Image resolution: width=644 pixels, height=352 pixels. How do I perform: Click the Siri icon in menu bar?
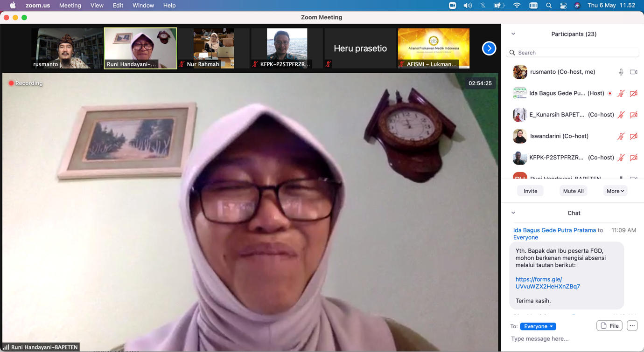(x=577, y=6)
